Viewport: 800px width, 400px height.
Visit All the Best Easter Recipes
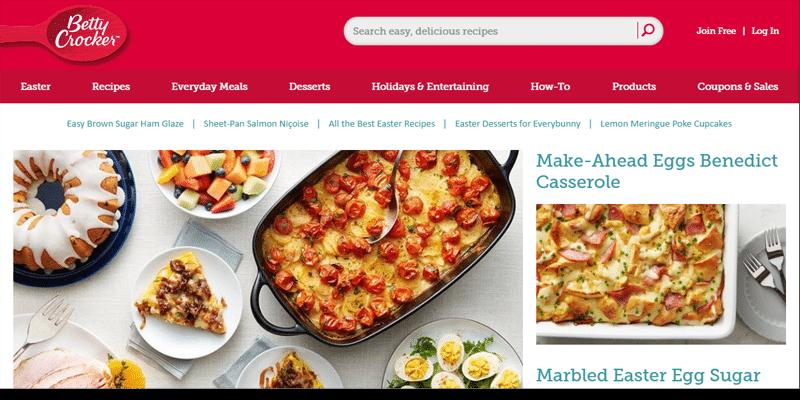coord(382,124)
